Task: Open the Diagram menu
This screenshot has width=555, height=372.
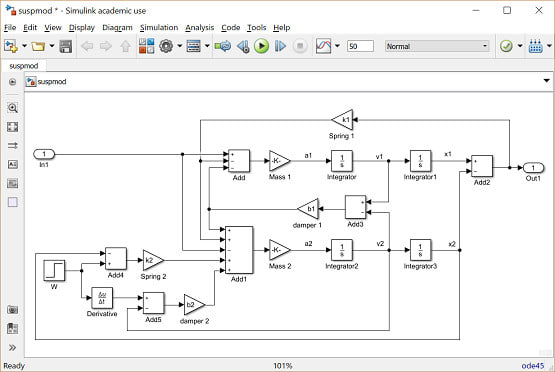Action: point(117,27)
